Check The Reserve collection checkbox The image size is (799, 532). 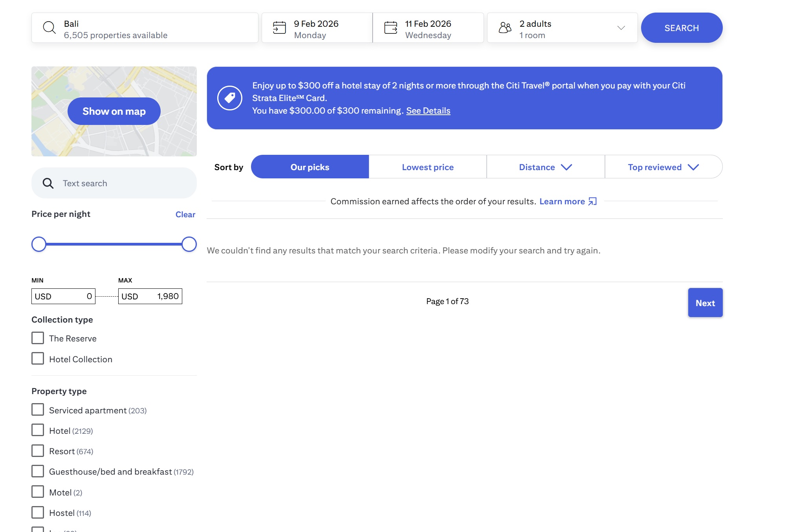click(x=38, y=338)
